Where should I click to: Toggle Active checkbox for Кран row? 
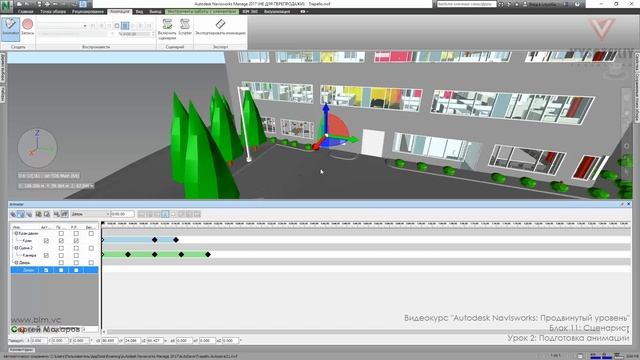46,241
